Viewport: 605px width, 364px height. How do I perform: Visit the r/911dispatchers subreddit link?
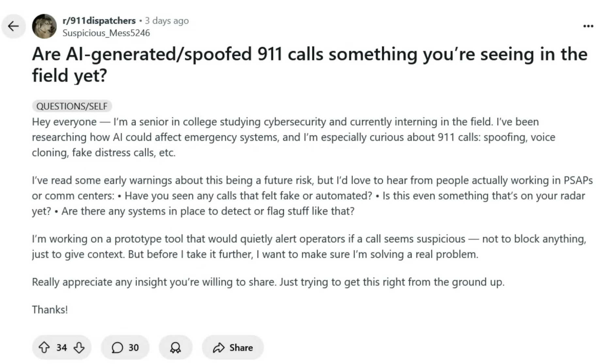pos(99,21)
